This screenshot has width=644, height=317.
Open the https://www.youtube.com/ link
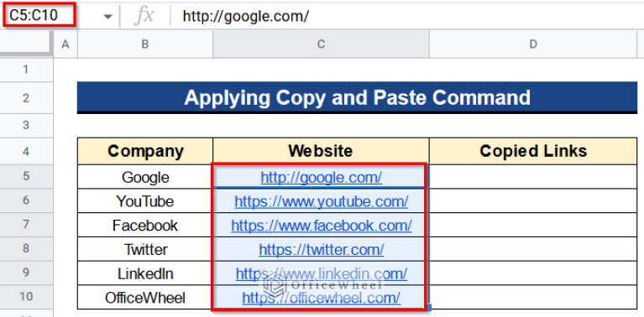pos(322,201)
